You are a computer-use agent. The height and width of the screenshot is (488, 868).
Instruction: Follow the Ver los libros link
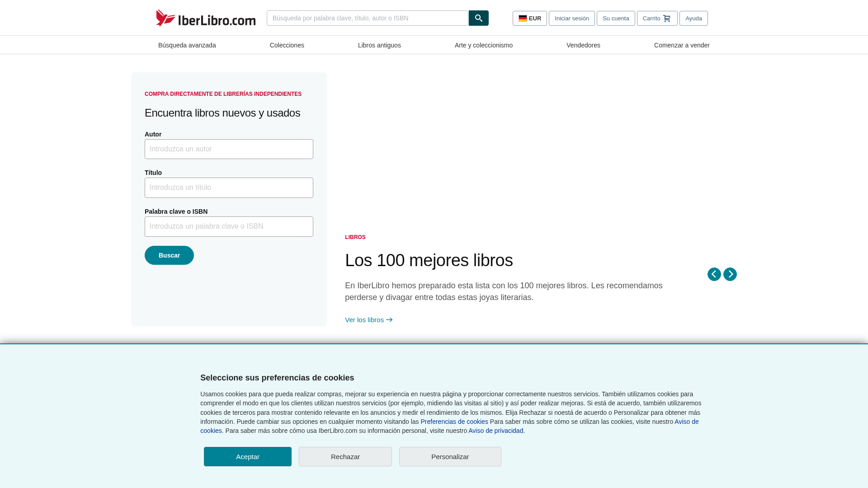coord(369,320)
